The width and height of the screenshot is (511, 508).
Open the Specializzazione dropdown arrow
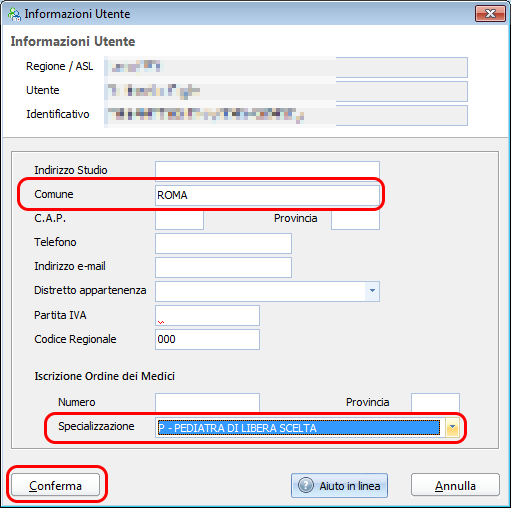(452, 427)
